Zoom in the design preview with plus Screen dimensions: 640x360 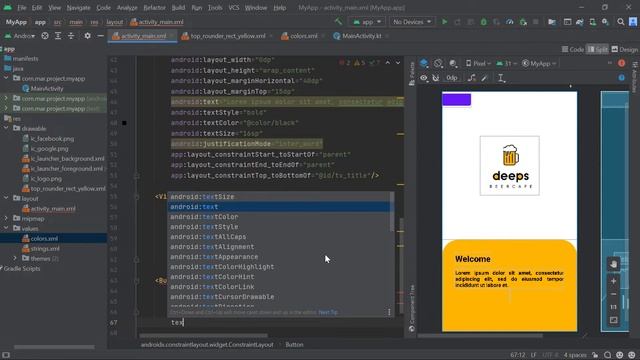tap(613, 281)
